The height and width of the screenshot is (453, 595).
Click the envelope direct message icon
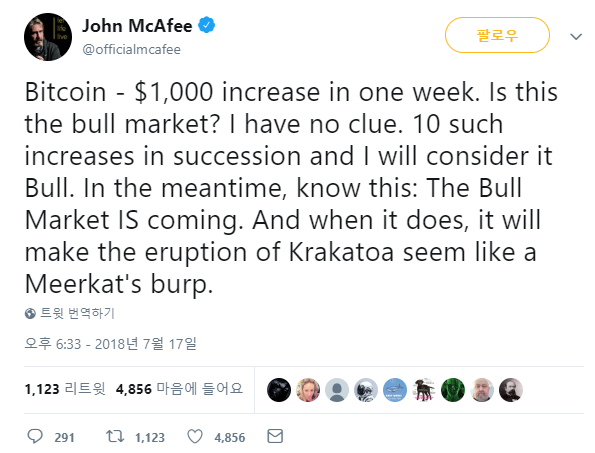pos(275,436)
